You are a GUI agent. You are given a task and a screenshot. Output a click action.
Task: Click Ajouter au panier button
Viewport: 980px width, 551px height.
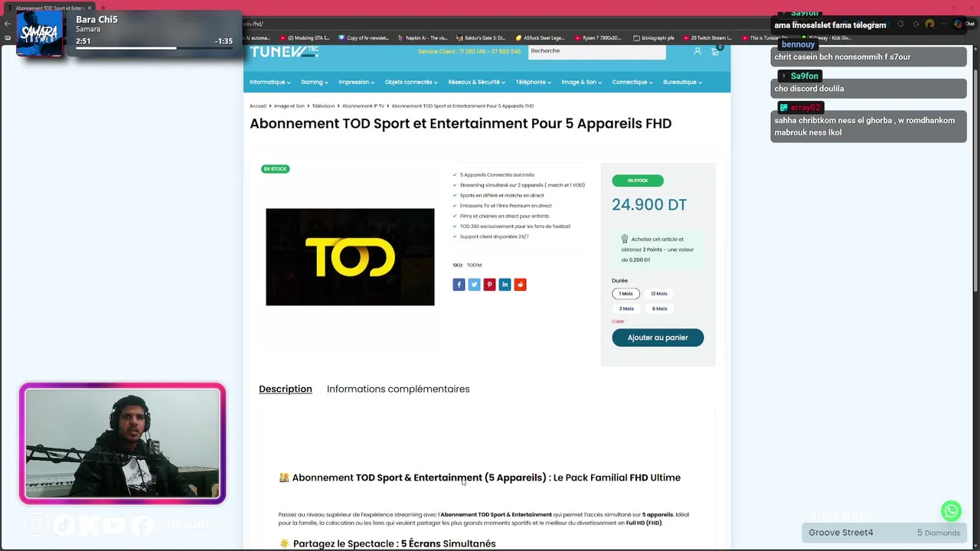pyautogui.click(x=658, y=337)
